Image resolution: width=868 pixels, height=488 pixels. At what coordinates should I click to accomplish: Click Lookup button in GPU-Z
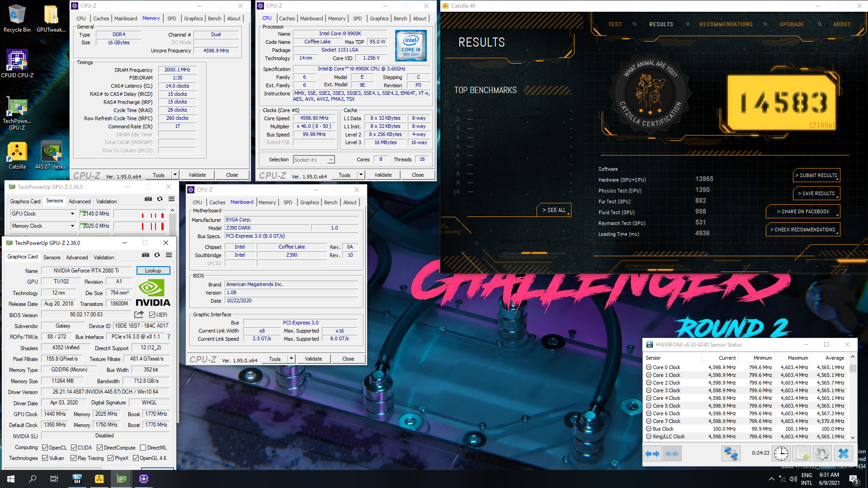153,271
